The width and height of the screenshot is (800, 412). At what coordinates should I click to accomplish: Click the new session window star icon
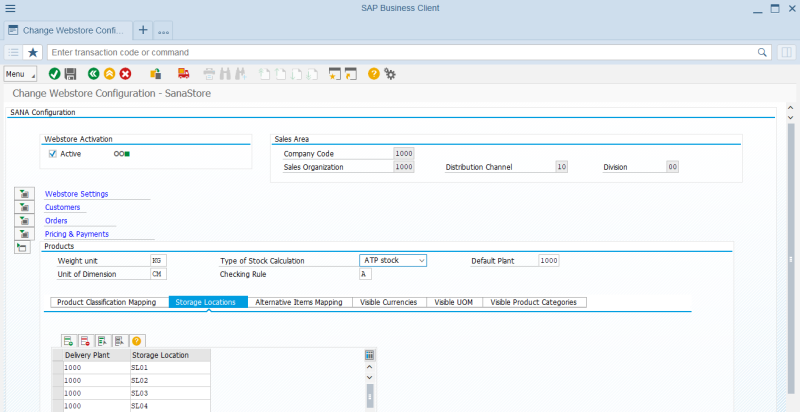click(x=335, y=74)
